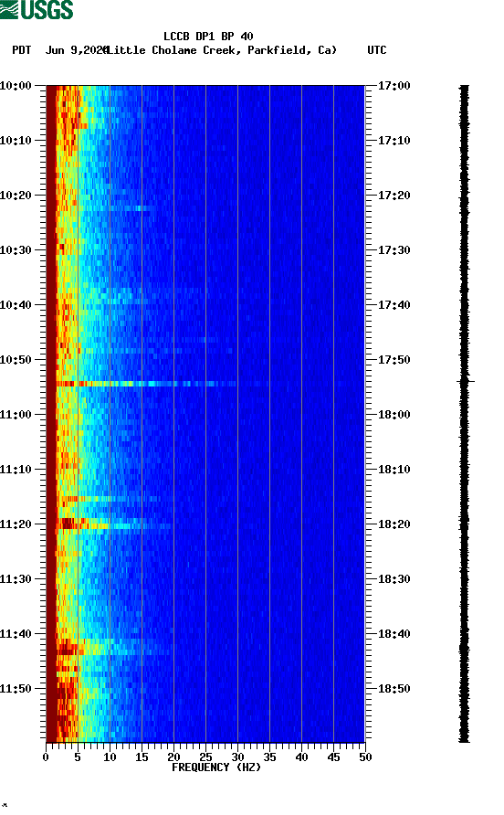Click the 'Jun 9,2020' date text
Image resolution: width=504 pixels, height=815 pixels.
click(x=77, y=50)
